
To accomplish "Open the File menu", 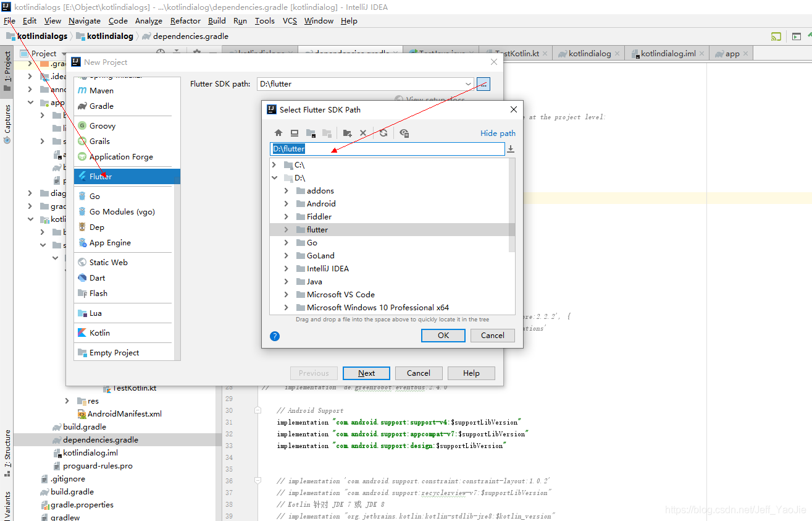I will [9, 20].
